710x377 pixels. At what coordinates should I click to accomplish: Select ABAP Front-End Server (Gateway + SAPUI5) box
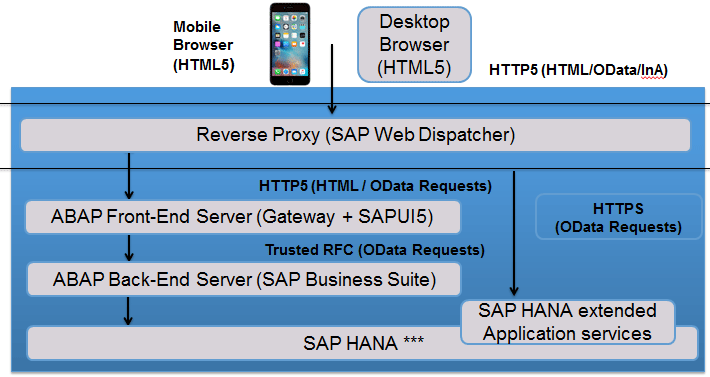[x=243, y=217]
